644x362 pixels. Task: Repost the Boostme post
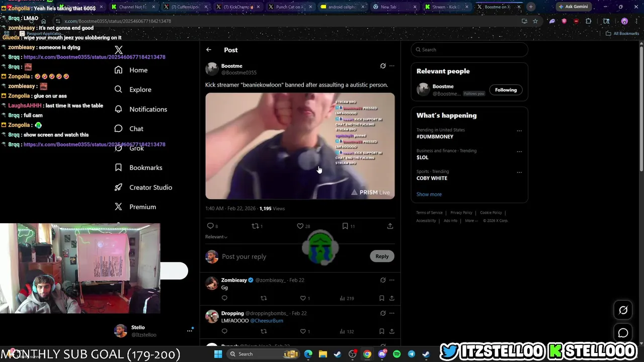pos(255,226)
